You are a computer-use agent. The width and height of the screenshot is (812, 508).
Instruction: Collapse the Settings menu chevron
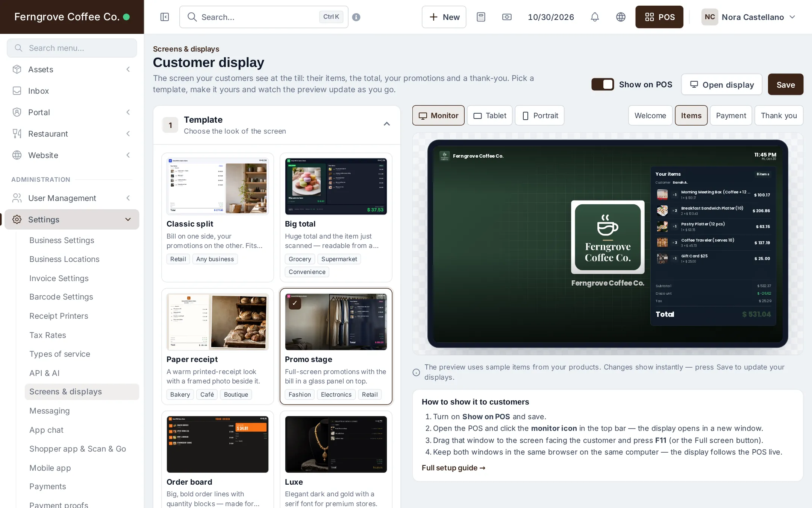pyautogui.click(x=128, y=219)
